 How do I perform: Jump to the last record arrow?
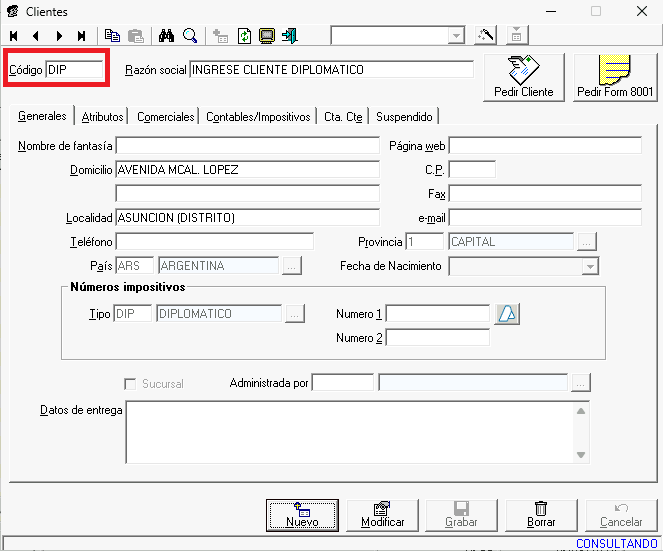click(x=82, y=36)
